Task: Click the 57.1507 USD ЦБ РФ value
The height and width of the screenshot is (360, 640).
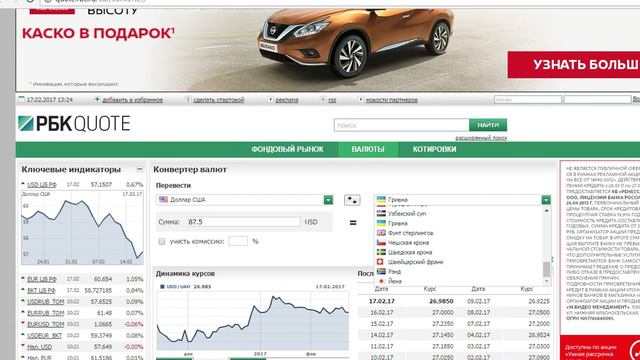Action: pyautogui.click(x=101, y=184)
